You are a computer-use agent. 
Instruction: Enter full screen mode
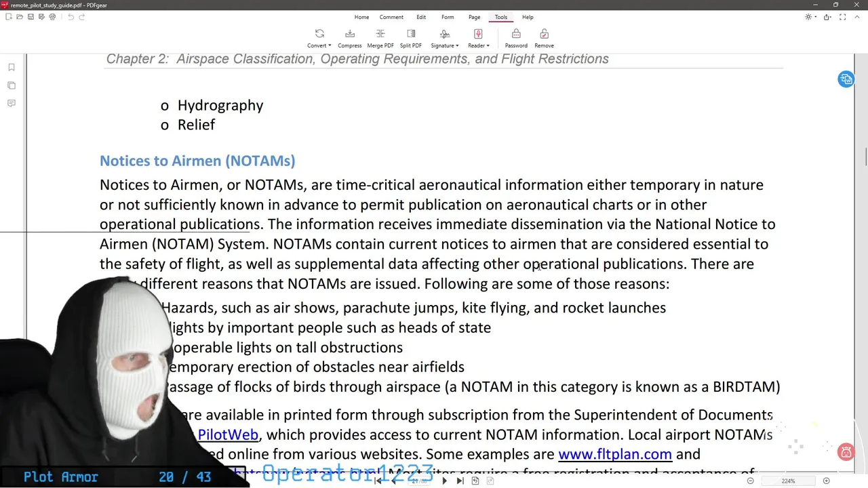(844, 17)
